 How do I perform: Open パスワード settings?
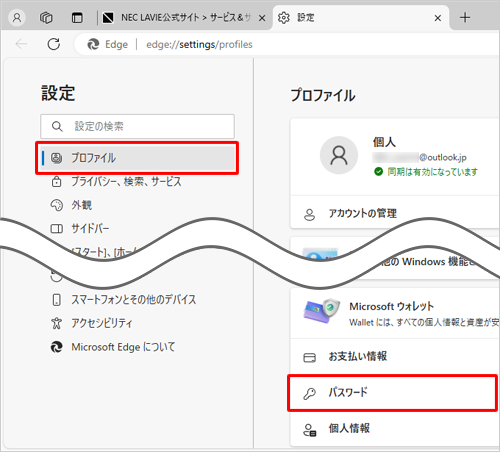click(x=393, y=393)
